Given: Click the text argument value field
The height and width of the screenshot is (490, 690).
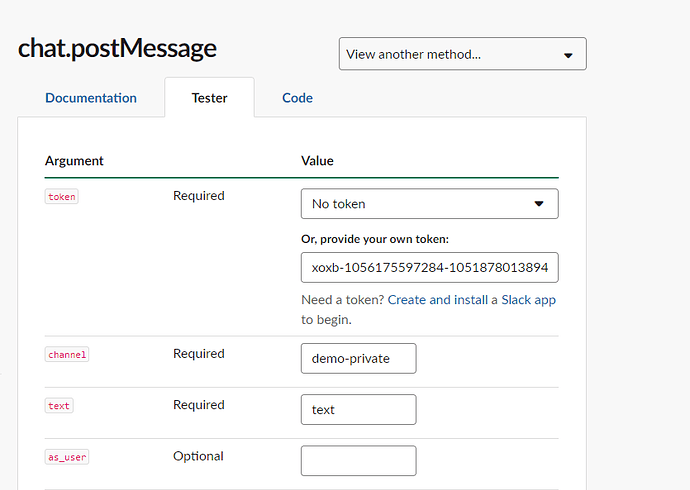Looking at the screenshot, I should (x=358, y=409).
